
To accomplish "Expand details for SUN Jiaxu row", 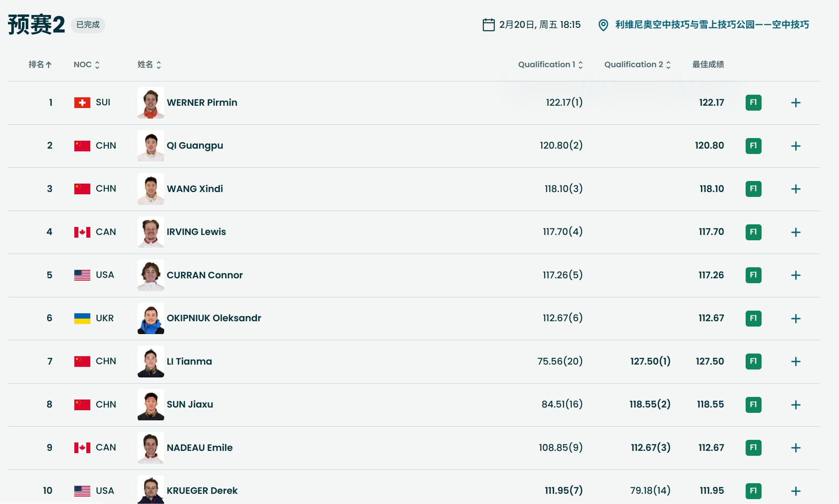I will pos(796,405).
